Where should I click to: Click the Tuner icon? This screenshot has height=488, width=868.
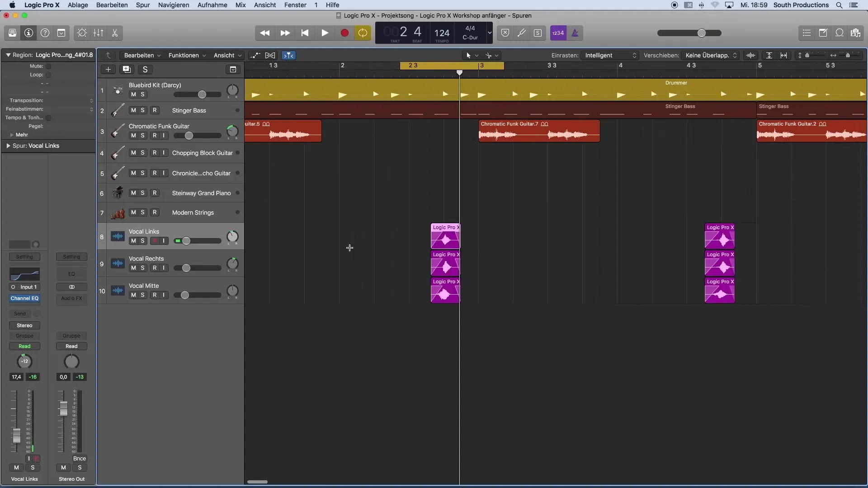pos(521,33)
